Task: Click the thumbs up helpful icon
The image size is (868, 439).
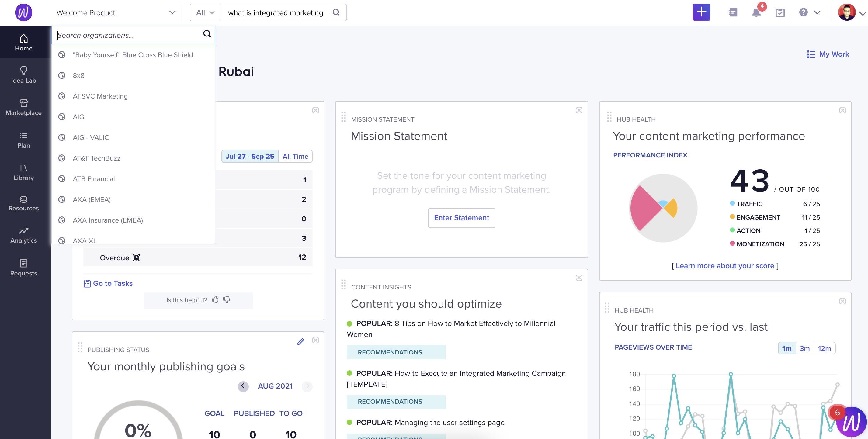Action: [215, 299]
